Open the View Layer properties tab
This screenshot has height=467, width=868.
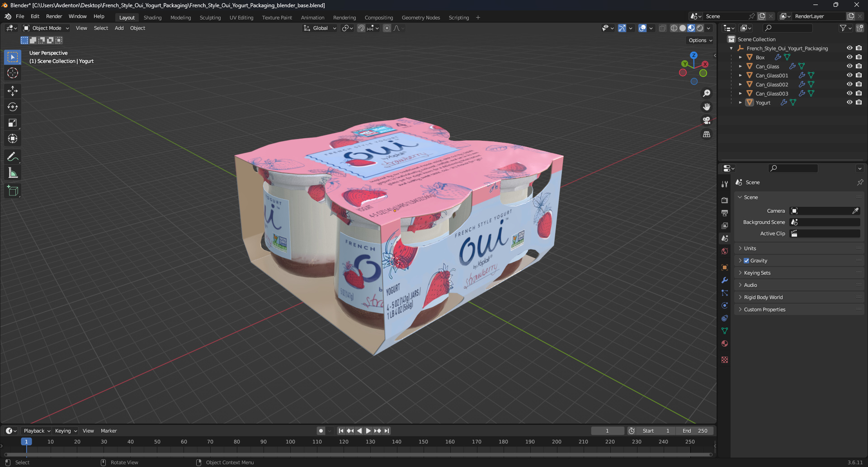click(725, 225)
